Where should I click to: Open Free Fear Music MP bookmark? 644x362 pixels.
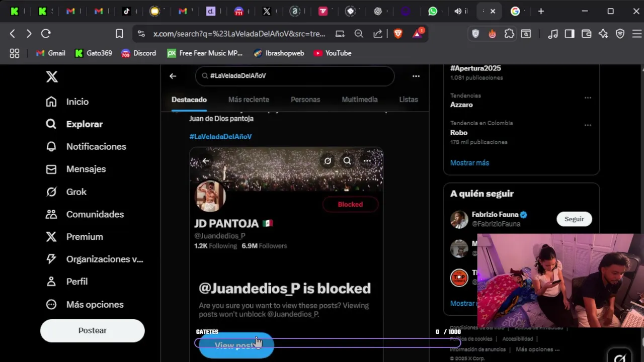coord(205,53)
